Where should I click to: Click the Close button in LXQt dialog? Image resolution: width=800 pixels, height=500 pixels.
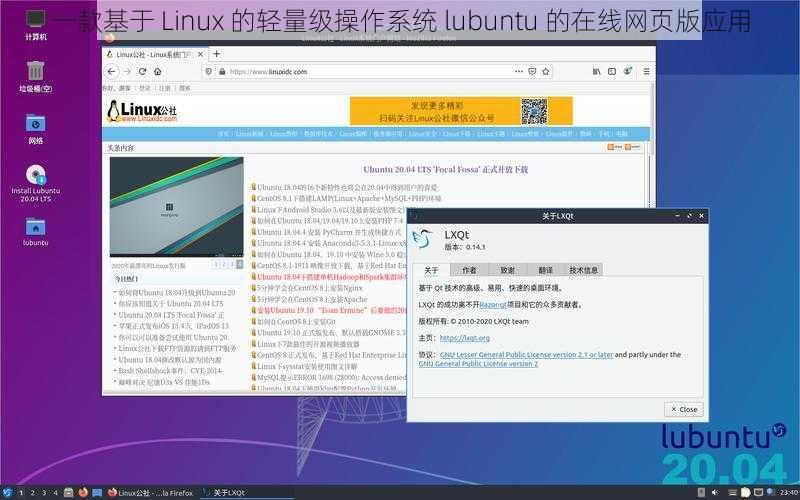pos(684,409)
